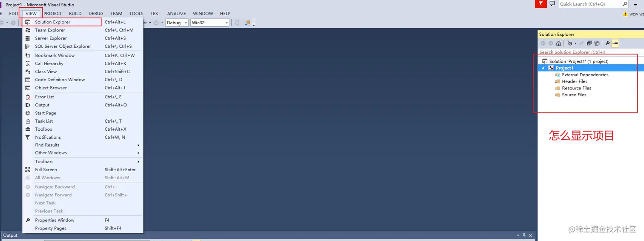Select Resource Files folder in tree

576,89
